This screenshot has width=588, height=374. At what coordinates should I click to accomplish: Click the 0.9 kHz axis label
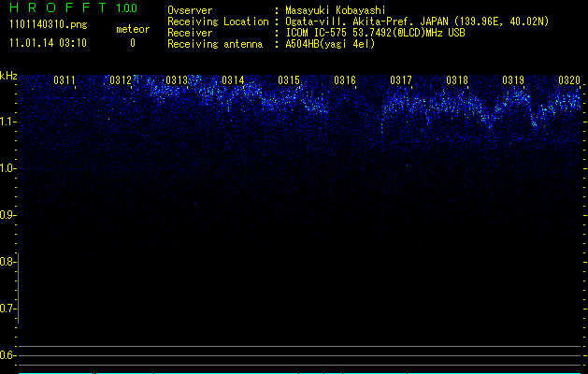(7, 215)
